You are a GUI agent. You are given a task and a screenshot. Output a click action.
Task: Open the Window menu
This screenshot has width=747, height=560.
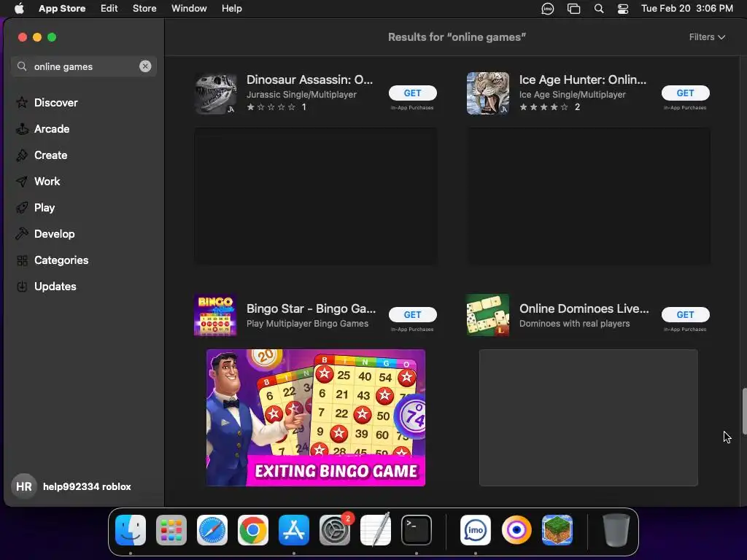(189, 9)
